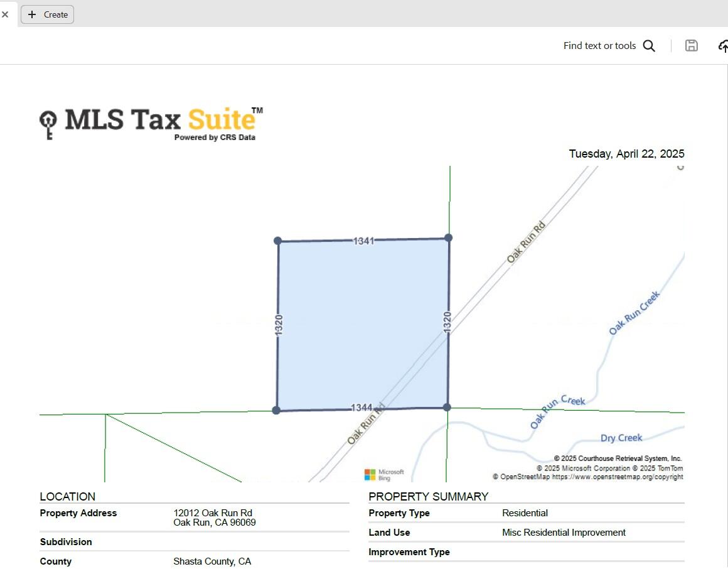728x569 pixels.
Task: Click the Find text or tools label
Action: coord(599,46)
